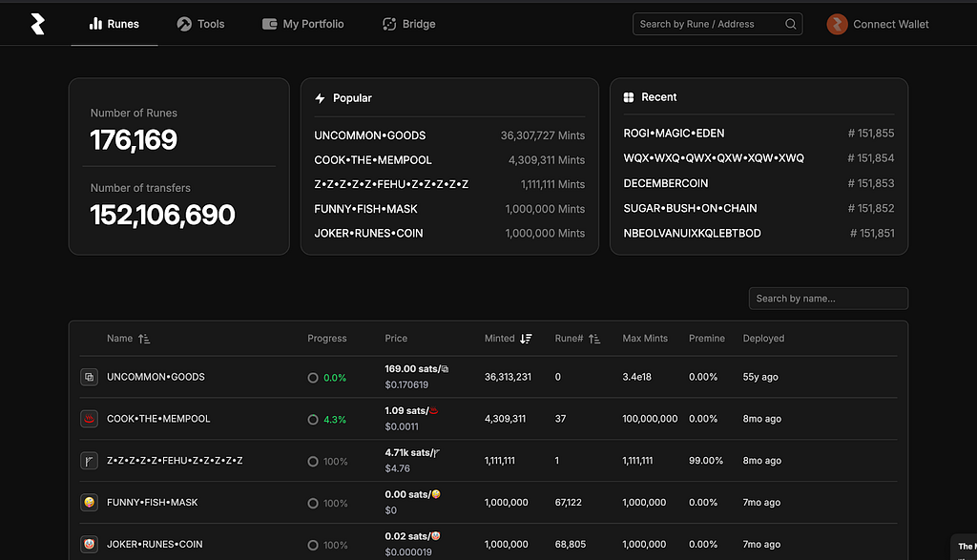The width and height of the screenshot is (977, 560).
Task: Open ROGI•MAGIC•EDEN in Recent list
Action: (674, 134)
